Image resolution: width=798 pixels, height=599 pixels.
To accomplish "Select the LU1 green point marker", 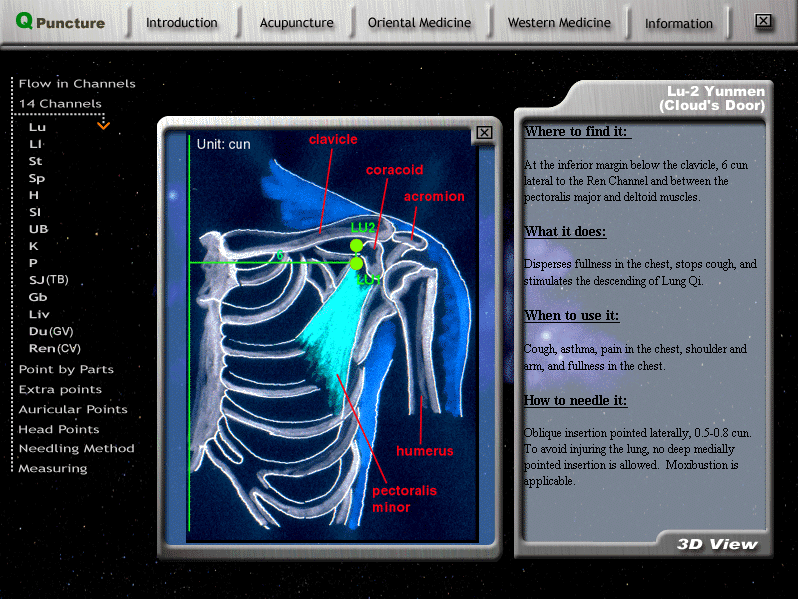I will point(357,264).
